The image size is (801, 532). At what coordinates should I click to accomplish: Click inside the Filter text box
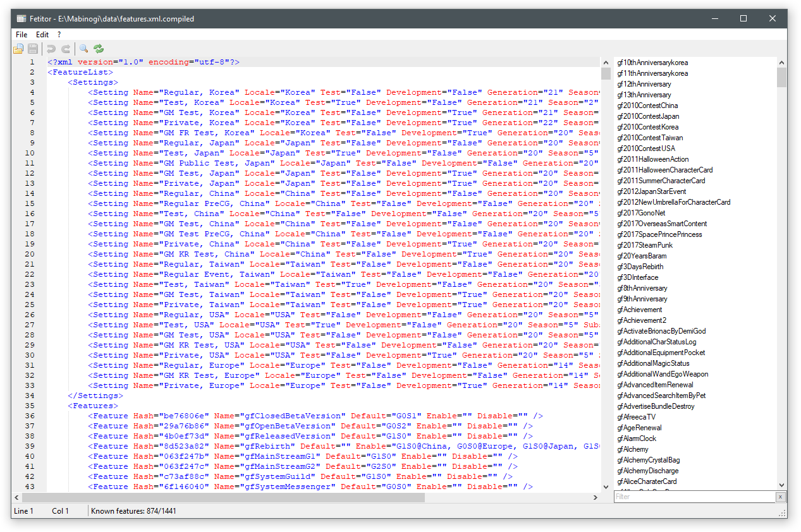[x=694, y=497]
